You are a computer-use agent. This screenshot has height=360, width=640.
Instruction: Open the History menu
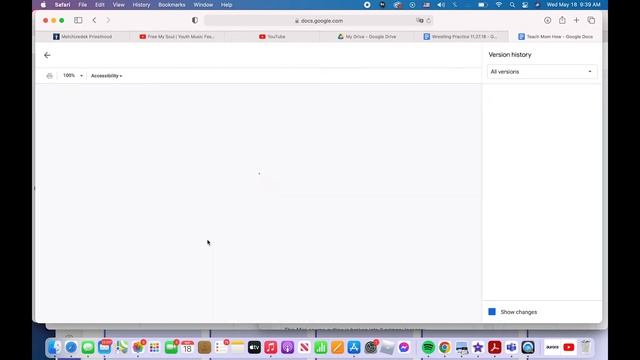coord(141,5)
